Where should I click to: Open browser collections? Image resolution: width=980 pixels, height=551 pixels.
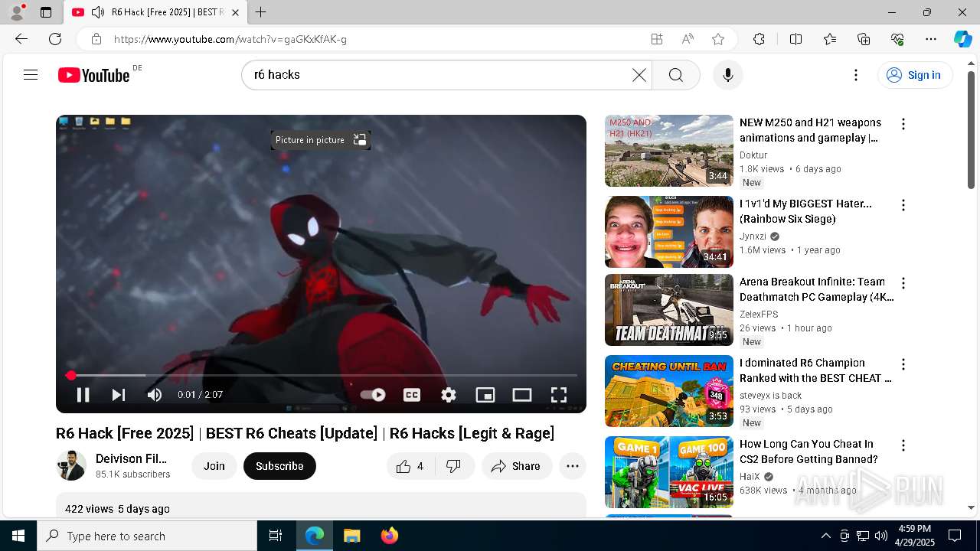click(x=864, y=39)
